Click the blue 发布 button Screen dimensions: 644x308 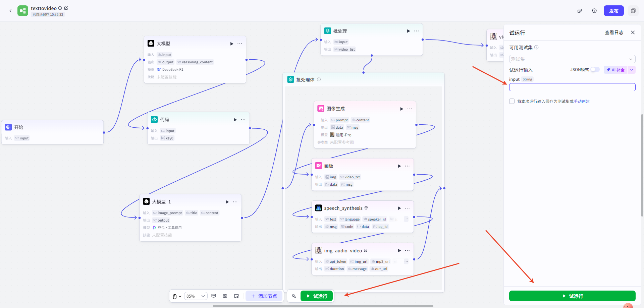613,11
